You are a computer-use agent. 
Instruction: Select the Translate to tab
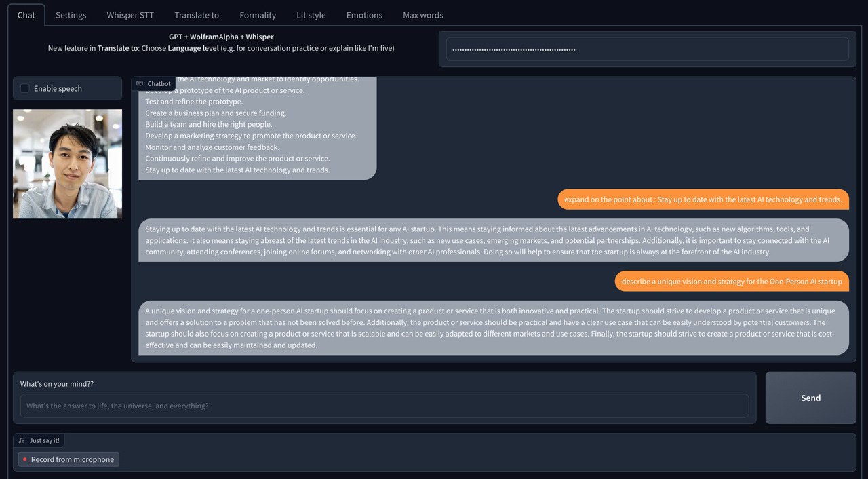pyautogui.click(x=197, y=14)
